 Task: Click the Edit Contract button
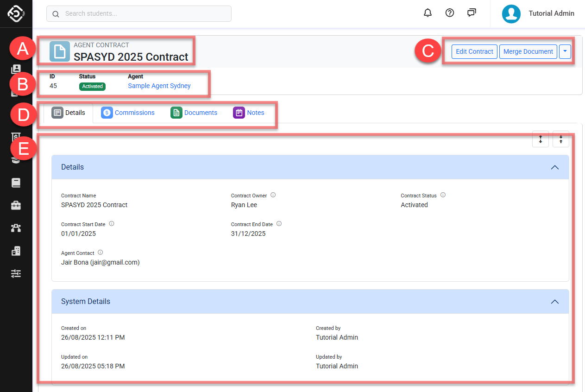coord(474,52)
